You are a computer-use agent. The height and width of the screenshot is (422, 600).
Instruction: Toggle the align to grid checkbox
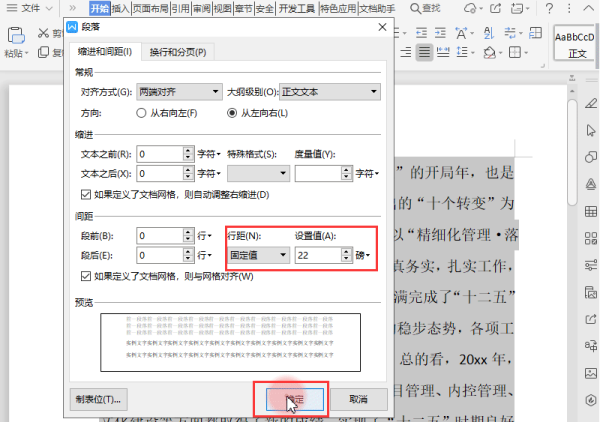(x=86, y=276)
